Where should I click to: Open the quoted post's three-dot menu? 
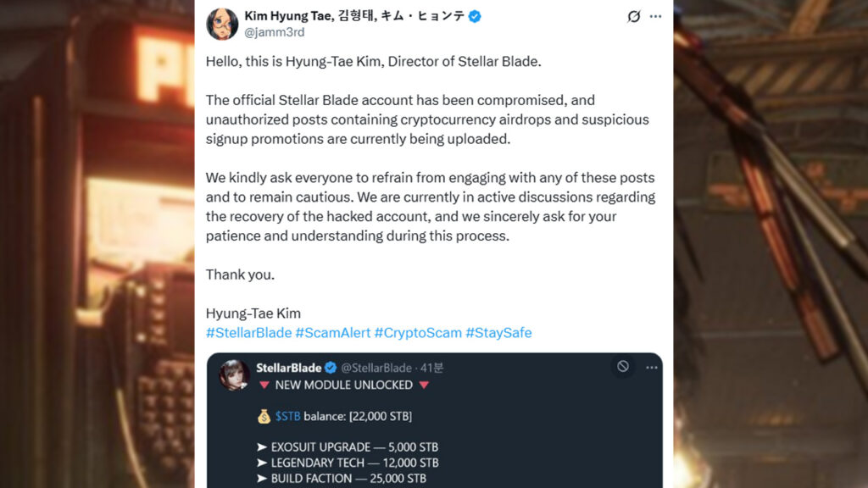click(x=651, y=367)
